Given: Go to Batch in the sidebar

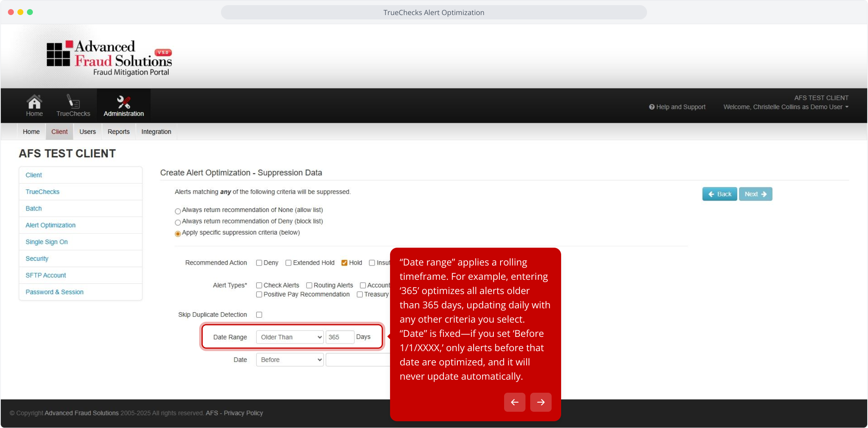Looking at the screenshot, I should 80,208.
